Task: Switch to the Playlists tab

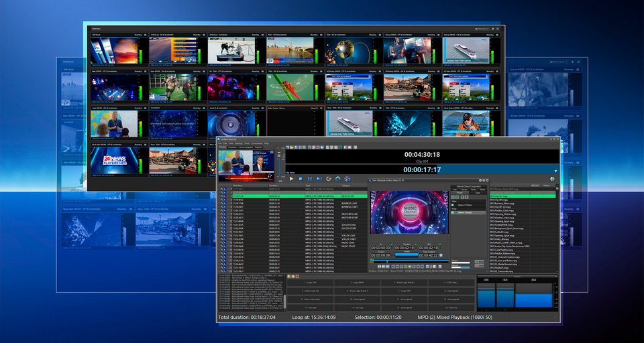Action: coord(259,147)
